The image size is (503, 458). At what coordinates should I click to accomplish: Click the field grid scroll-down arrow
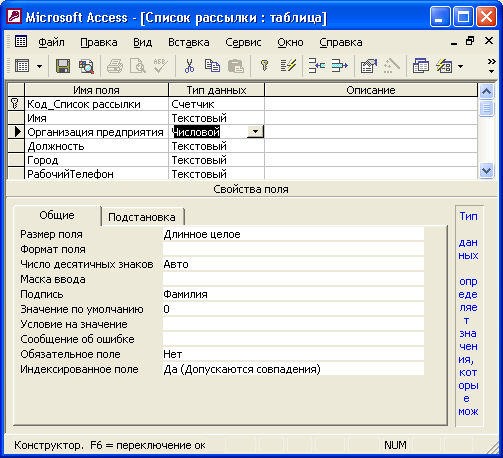pos(486,171)
